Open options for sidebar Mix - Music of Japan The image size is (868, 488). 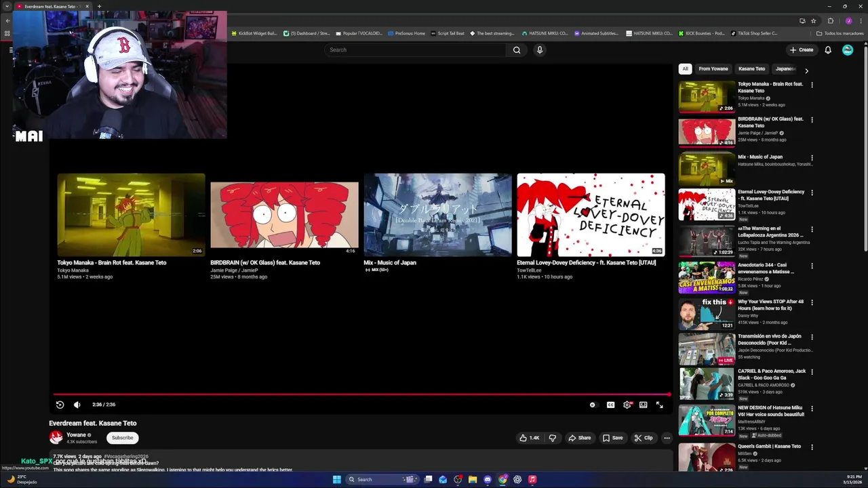click(x=812, y=158)
